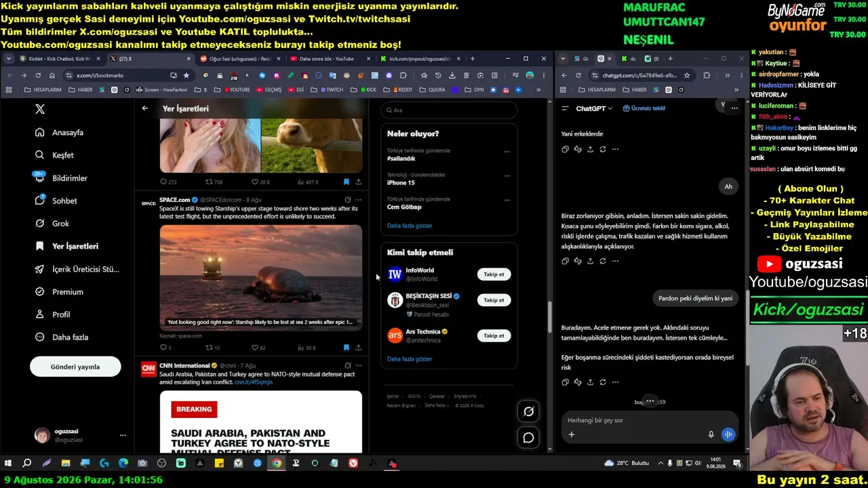868x488 pixels.
Task: Open ChatGPT conversation options three dots
Action: (734, 108)
